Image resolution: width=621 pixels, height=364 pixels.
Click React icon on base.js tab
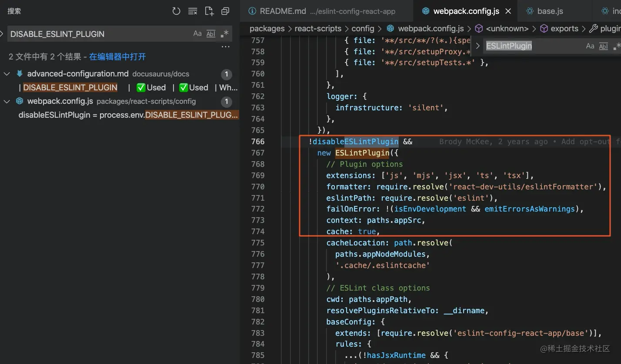click(x=529, y=11)
